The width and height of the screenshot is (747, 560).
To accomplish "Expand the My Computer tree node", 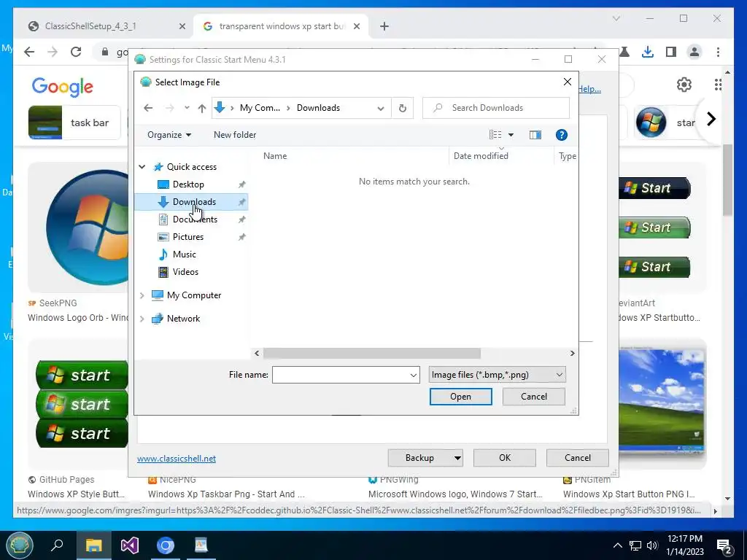I will coord(142,295).
